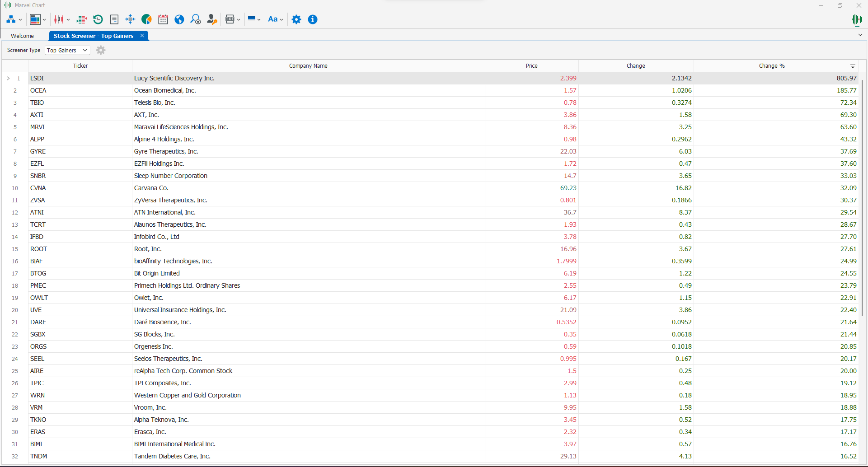Open screener settings gray gear
Viewport: 868px width, 467px height.
[101, 50]
